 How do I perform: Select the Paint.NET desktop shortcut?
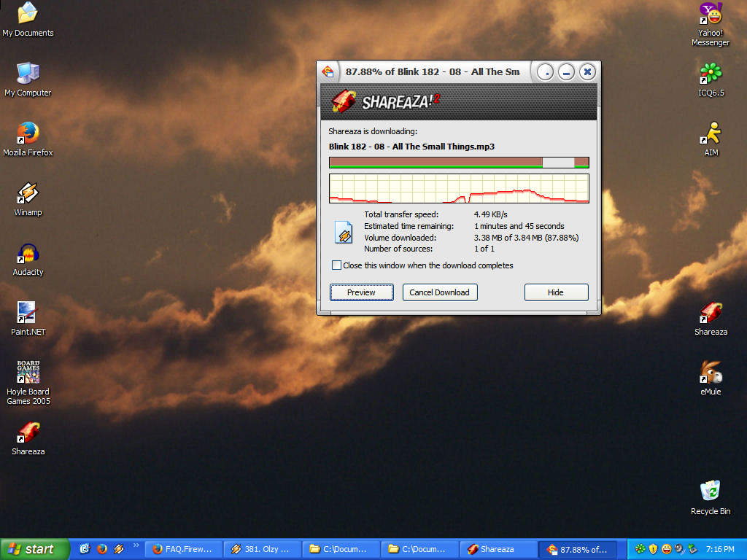coord(28,319)
